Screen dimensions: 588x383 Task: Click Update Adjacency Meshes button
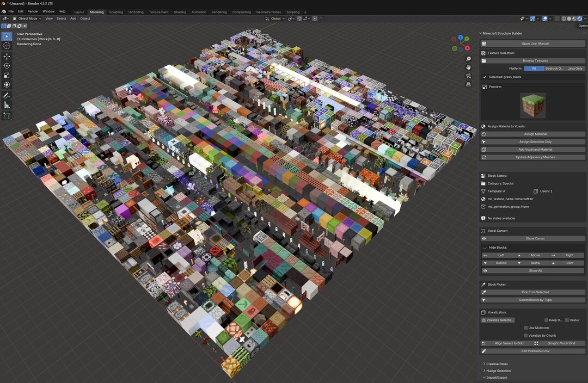pos(532,157)
